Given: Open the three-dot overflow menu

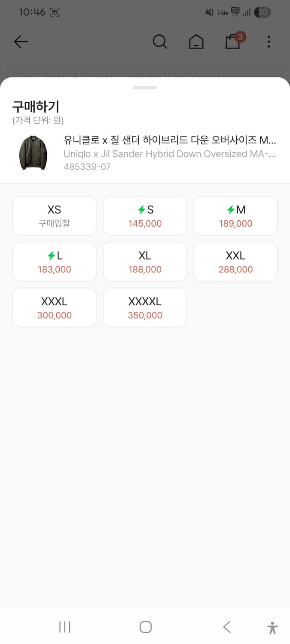Looking at the screenshot, I should (269, 42).
